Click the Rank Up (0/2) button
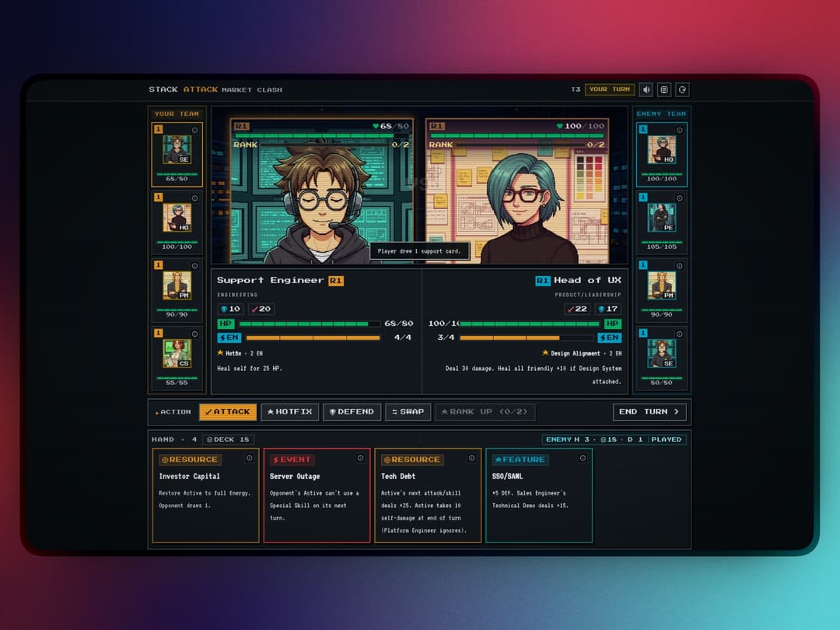 point(485,412)
